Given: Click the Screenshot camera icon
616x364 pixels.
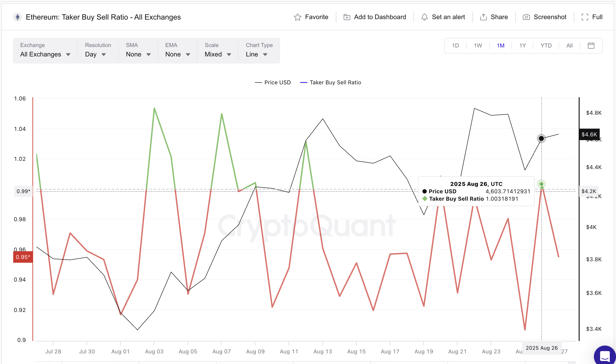Looking at the screenshot, I should tap(526, 17).
